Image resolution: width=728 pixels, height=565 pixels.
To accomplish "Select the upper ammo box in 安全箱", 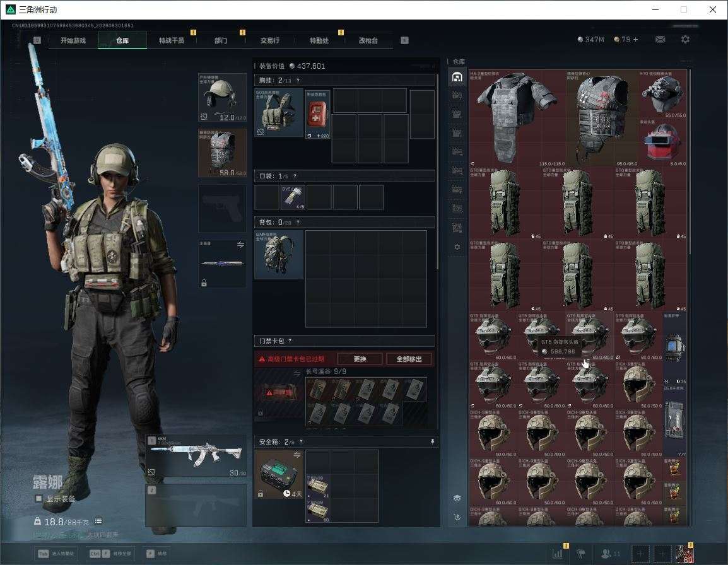I will [x=318, y=487].
